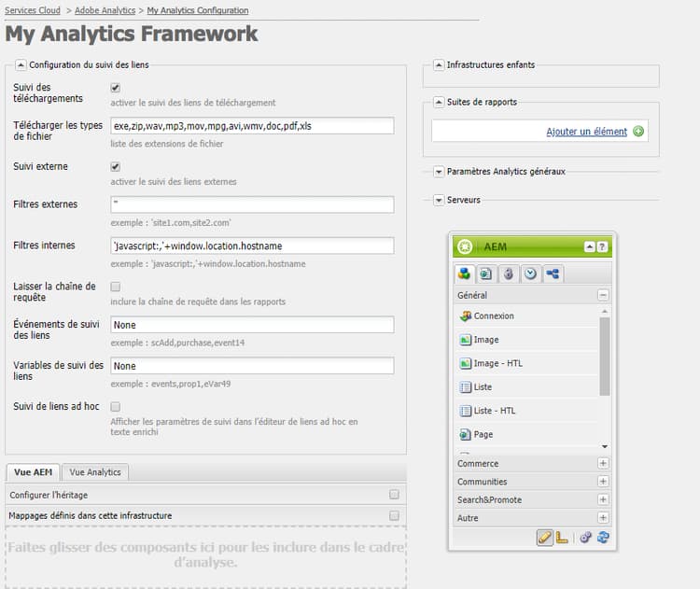Click the green plus icon beside Ajouter un élément
The width and height of the screenshot is (700, 589).
(x=638, y=132)
